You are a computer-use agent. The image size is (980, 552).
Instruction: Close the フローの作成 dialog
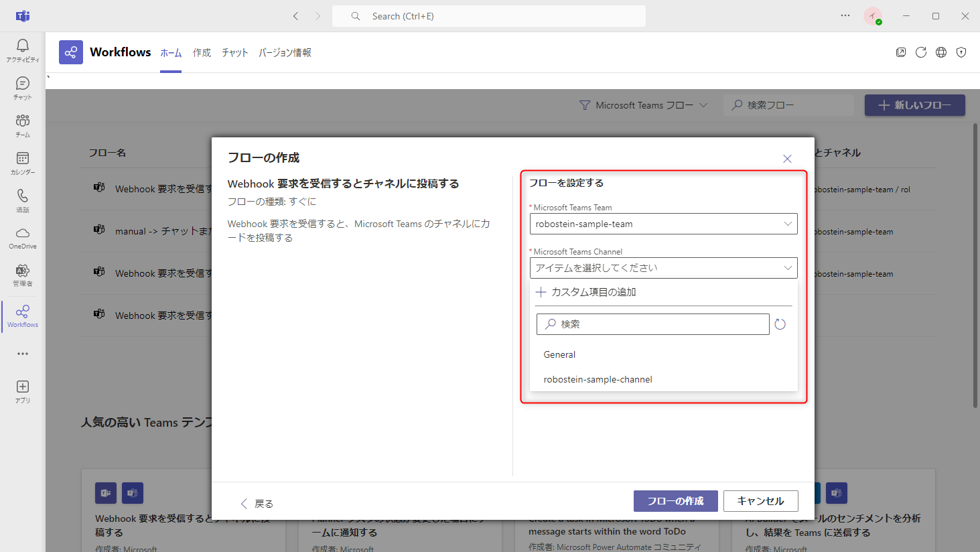point(787,159)
